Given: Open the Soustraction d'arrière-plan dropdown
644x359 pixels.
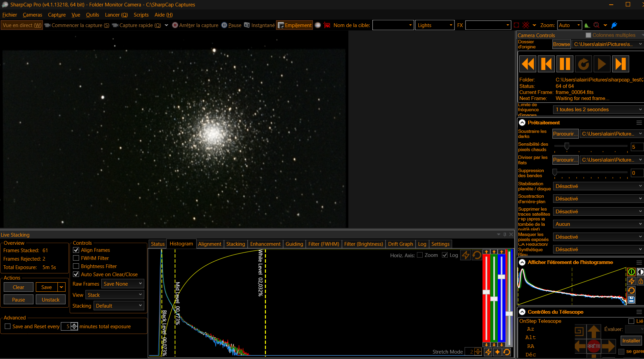Looking at the screenshot, I should 598,199.
